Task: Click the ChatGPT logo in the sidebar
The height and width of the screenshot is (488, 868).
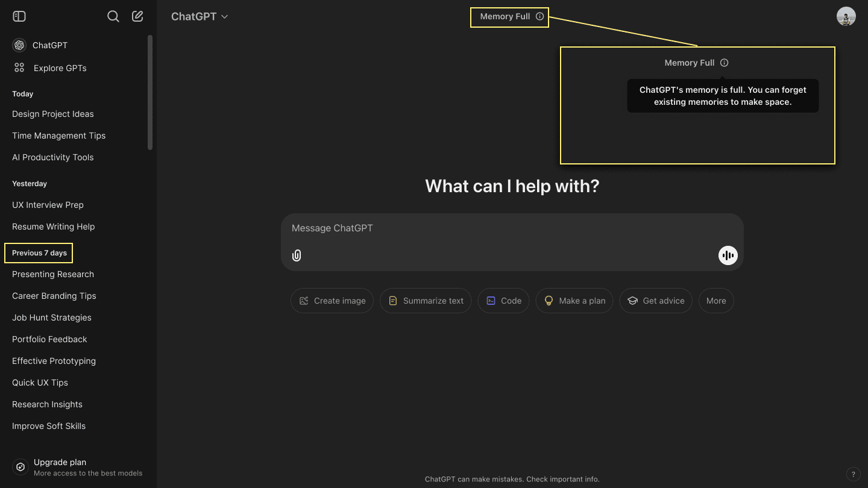Action: click(19, 45)
